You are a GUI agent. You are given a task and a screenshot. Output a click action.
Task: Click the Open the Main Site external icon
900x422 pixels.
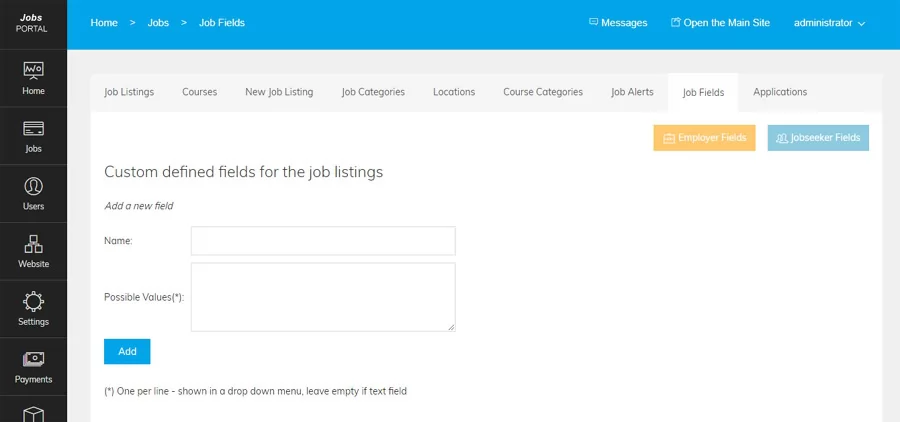(676, 22)
